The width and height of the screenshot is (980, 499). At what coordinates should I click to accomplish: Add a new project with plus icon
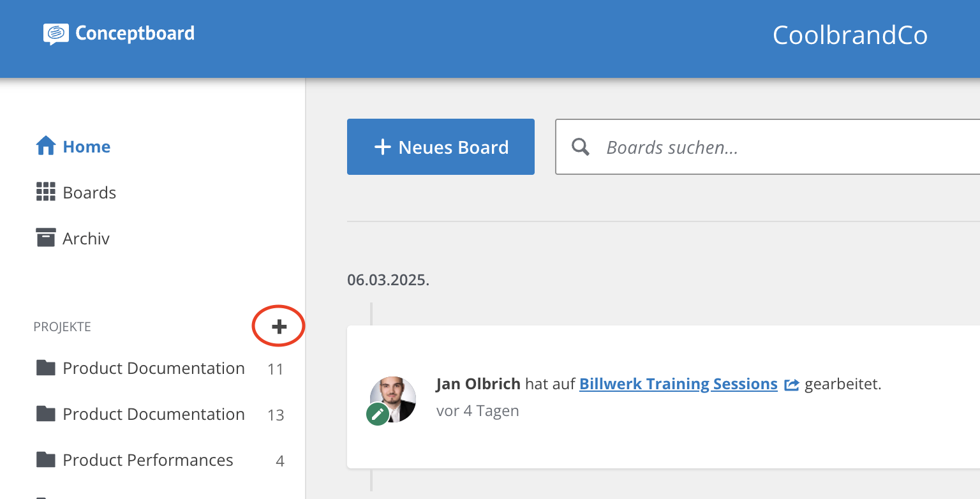click(x=279, y=327)
